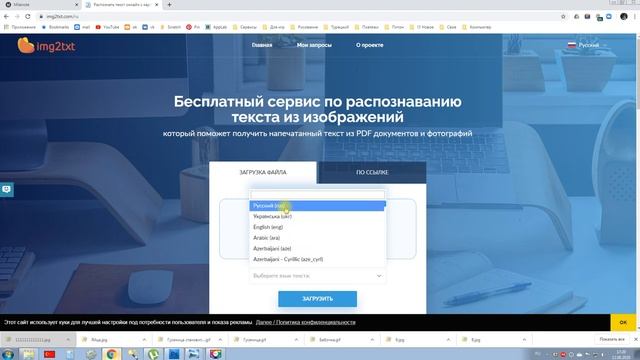Image resolution: width=640 pixels, height=360 pixels.
Task: Close the downloads bar with X
Action: coord(636,339)
